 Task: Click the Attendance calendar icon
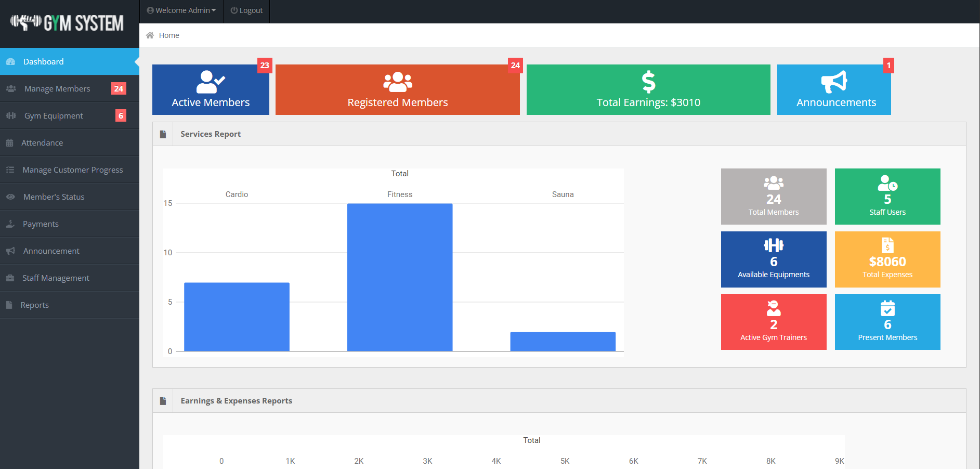coord(9,143)
